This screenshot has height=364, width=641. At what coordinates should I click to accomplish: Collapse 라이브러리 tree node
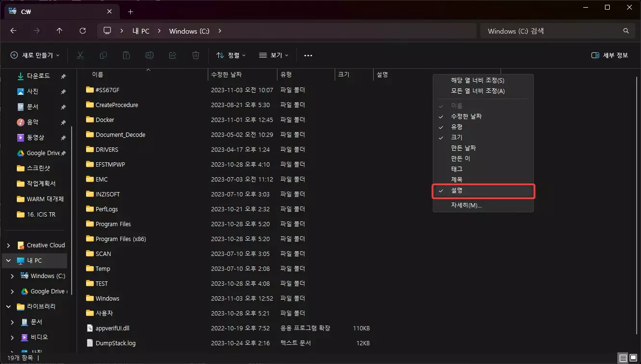coord(8,306)
